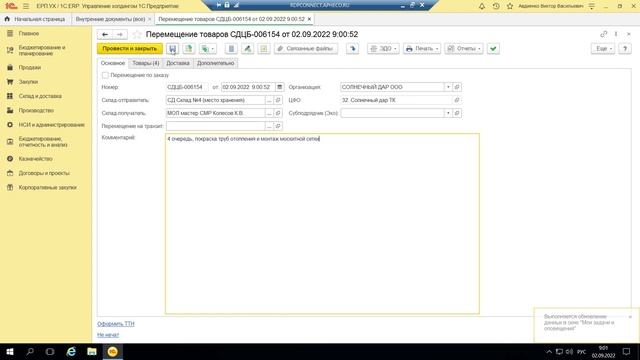Click the save document floppy-disk icon

[173, 49]
